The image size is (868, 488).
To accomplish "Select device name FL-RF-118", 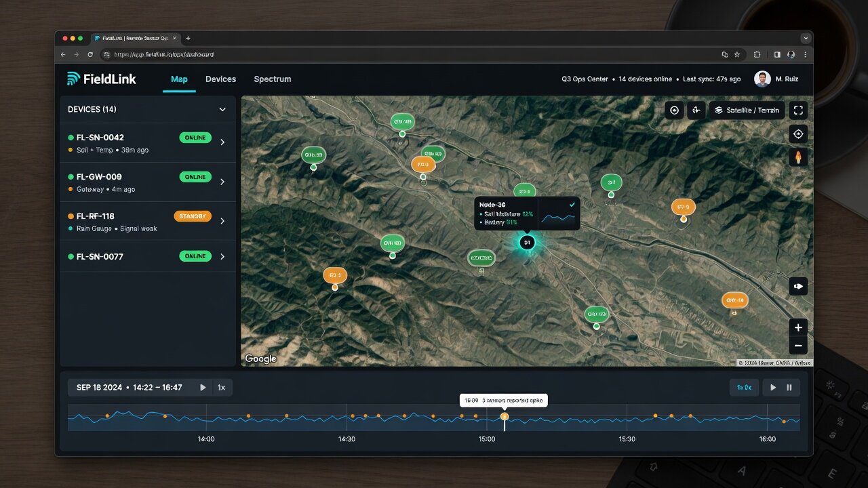I will pyautogui.click(x=95, y=216).
